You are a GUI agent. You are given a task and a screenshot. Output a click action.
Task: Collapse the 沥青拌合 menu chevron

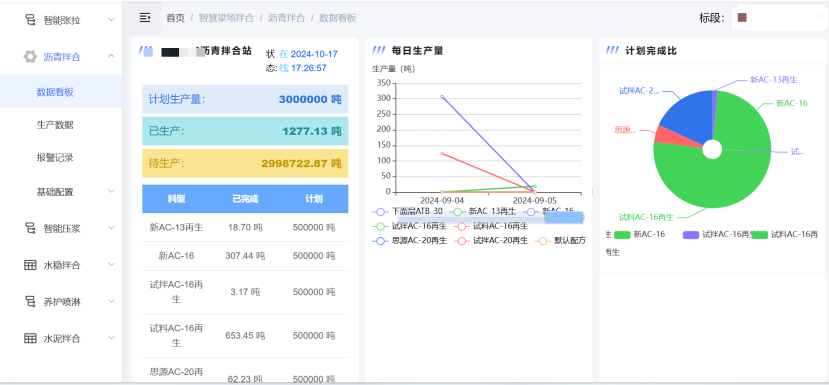pyautogui.click(x=111, y=56)
